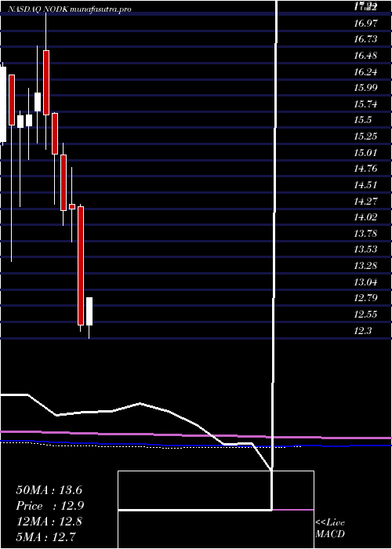This screenshot has width=392, height=549.
Task: Click the 15.01 price axis label
Action: (366, 153)
